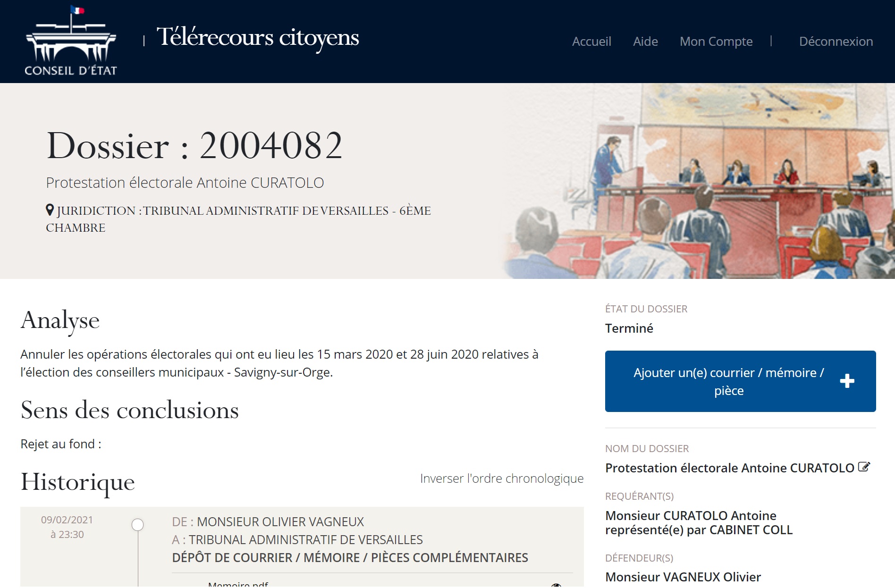The width and height of the screenshot is (895, 588).
Task: Click défendeur Monsieur VAGNEUX Olivier
Action: coord(683,577)
